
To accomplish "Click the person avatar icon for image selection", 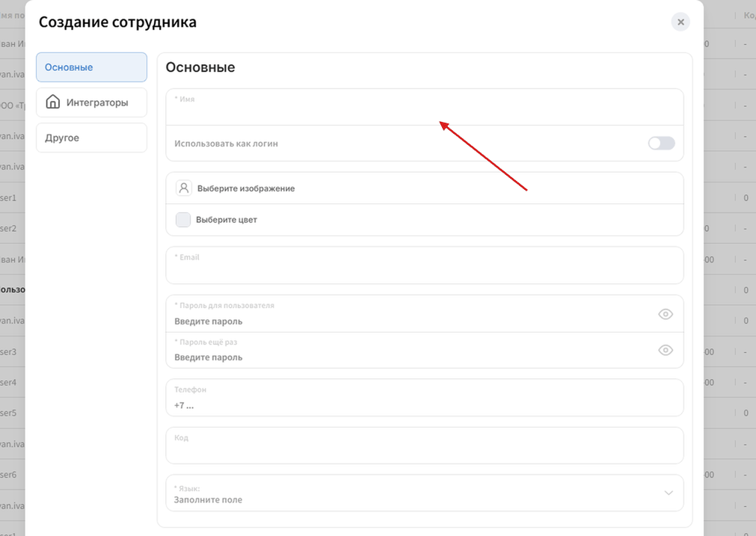I will pos(184,188).
